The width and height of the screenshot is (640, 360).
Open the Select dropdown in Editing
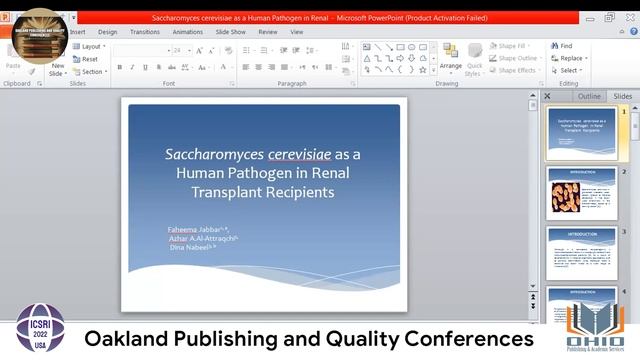pos(567,71)
